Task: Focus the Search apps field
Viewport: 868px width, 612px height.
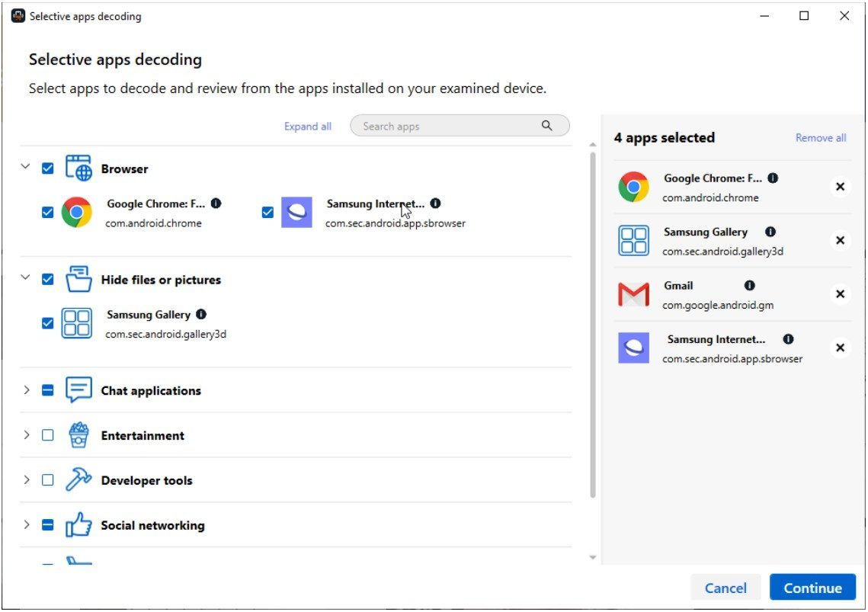Action: (x=460, y=126)
